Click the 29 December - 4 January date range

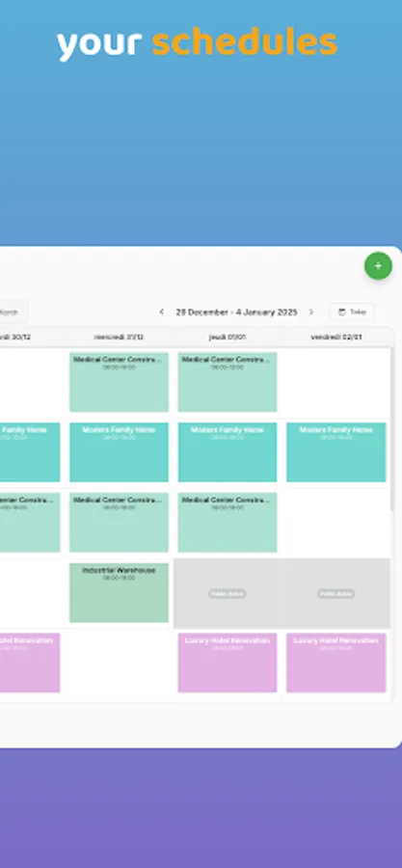click(x=236, y=312)
